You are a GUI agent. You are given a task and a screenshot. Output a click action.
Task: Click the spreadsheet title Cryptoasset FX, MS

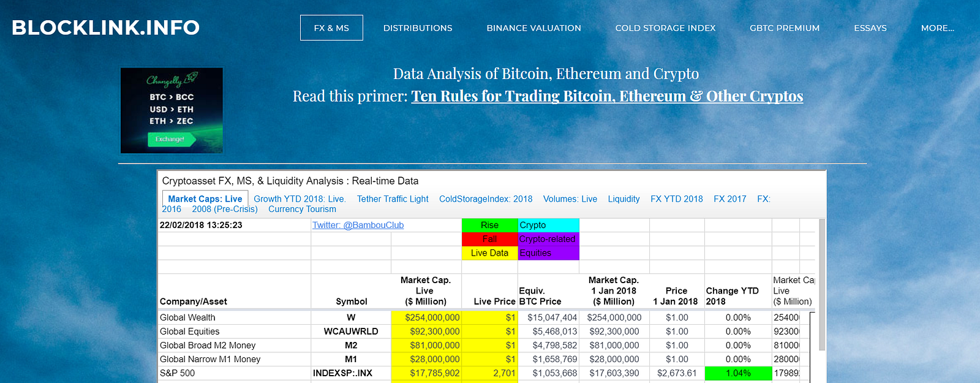[x=290, y=181]
